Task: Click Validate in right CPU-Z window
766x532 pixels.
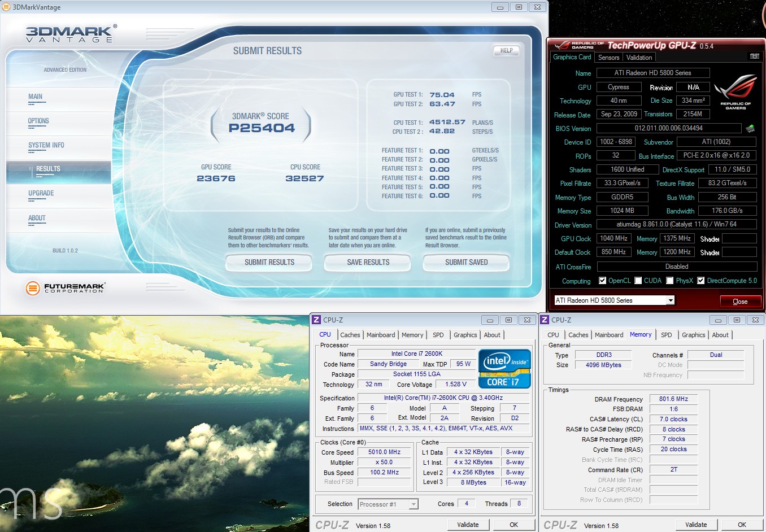Action: coord(696,525)
